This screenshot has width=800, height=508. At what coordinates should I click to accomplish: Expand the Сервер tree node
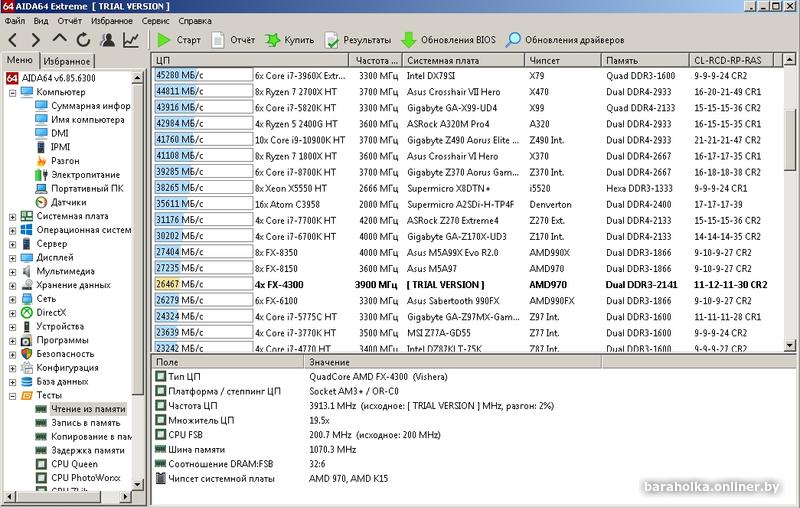[x=12, y=244]
